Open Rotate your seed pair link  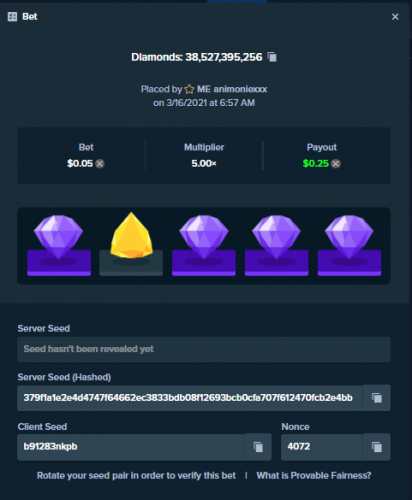(136, 476)
